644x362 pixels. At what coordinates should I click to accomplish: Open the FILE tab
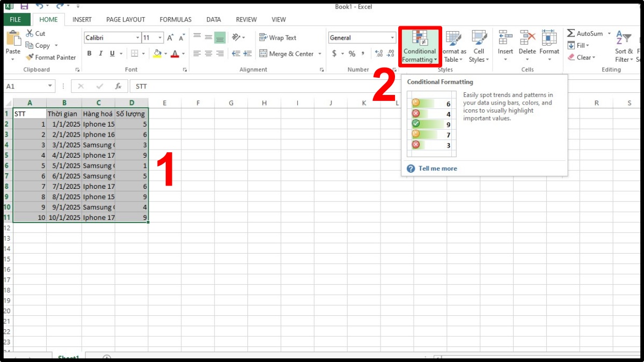point(16,19)
